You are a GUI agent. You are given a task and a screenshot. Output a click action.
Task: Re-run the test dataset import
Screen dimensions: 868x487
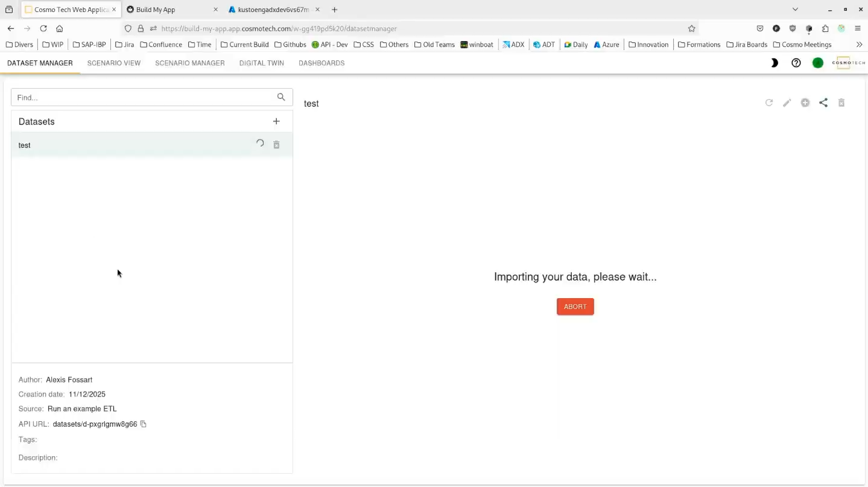[260, 144]
